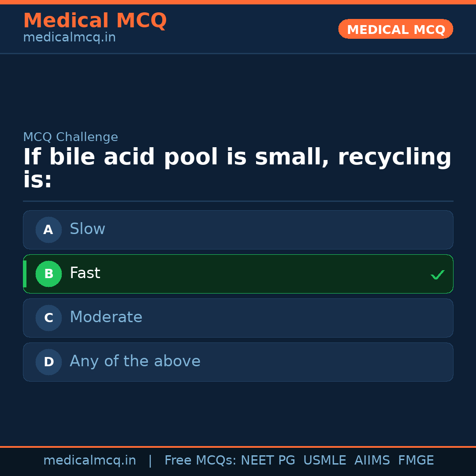476x476 pixels.
Task: Click the green B option badge
Action: pyautogui.click(x=48, y=274)
